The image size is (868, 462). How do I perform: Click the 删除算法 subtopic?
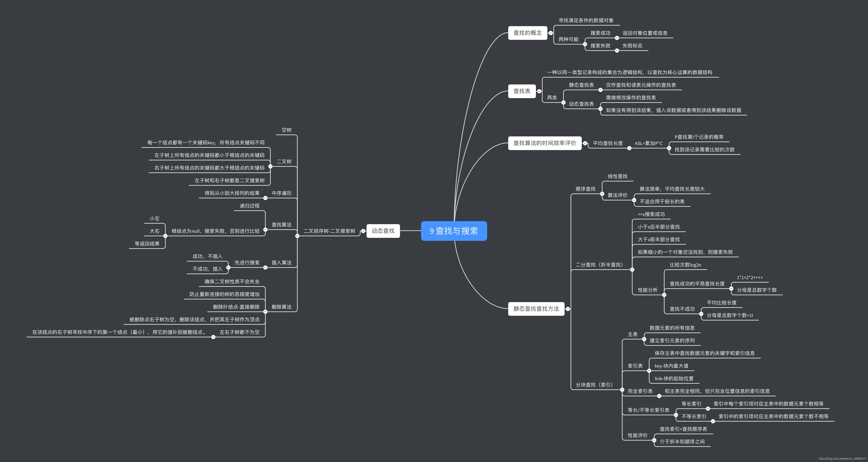coord(281,307)
